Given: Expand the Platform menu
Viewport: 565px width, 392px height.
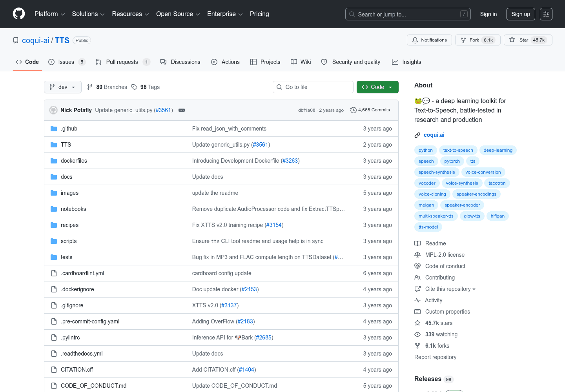Looking at the screenshot, I should pyautogui.click(x=49, y=14).
